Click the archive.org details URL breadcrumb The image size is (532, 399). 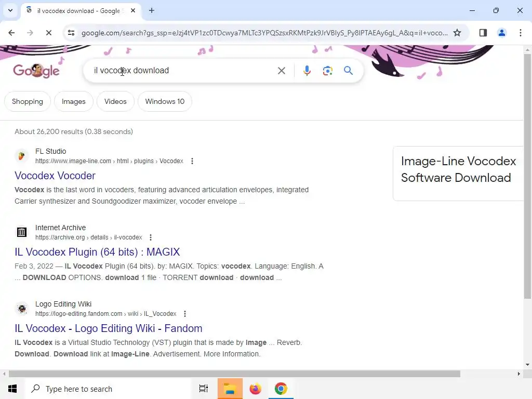click(88, 237)
